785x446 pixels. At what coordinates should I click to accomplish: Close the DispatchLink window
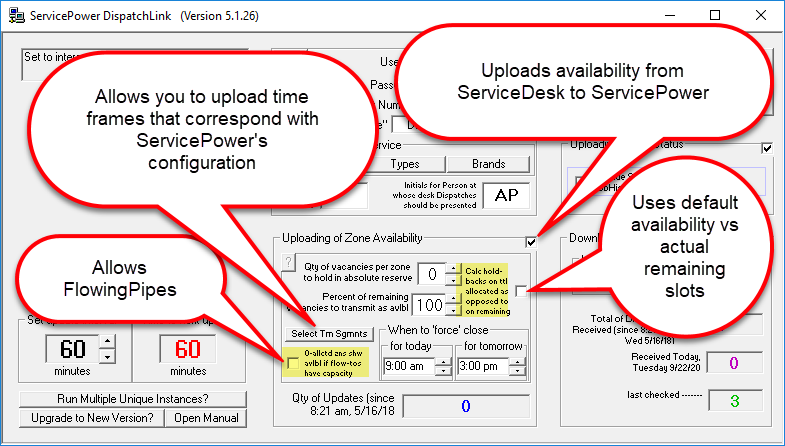coord(761,16)
